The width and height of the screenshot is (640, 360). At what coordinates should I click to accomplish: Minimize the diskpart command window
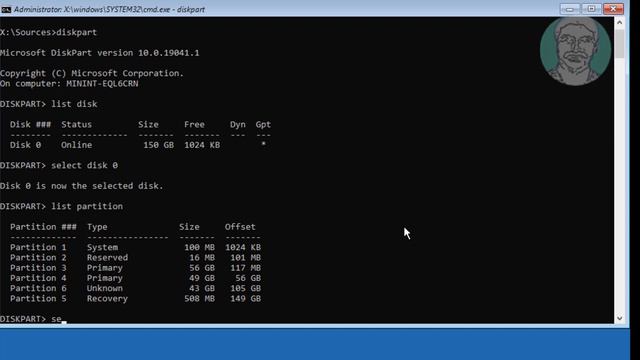pos(570,9)
